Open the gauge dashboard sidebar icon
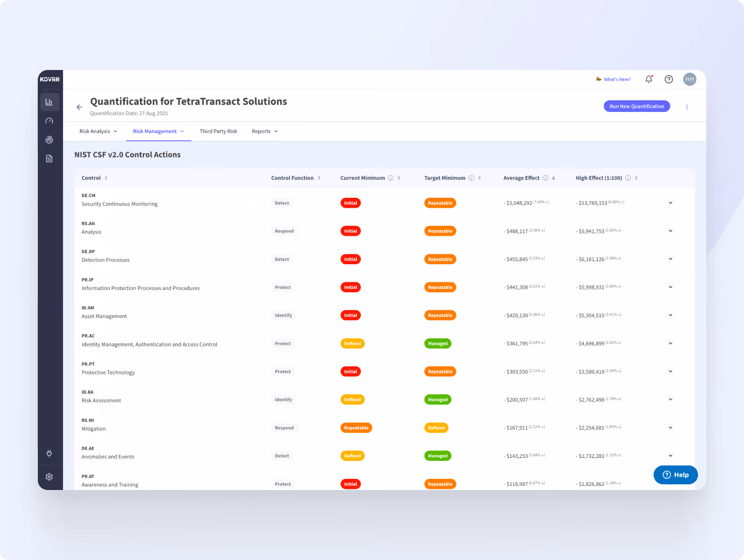The width and height of the screenshot is (744, 560). (50, 121)
